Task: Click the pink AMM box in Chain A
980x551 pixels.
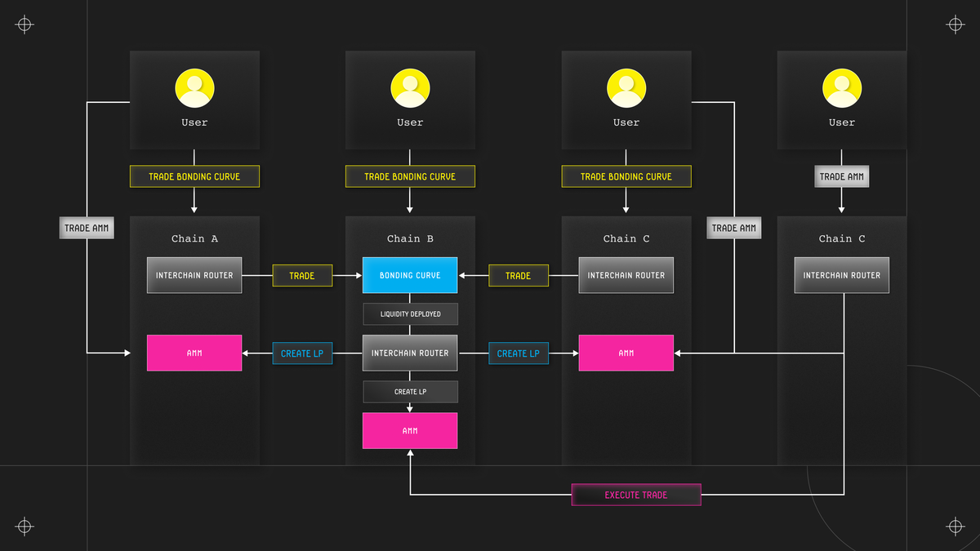Action: pyautogui.click(x=194, y=353)
